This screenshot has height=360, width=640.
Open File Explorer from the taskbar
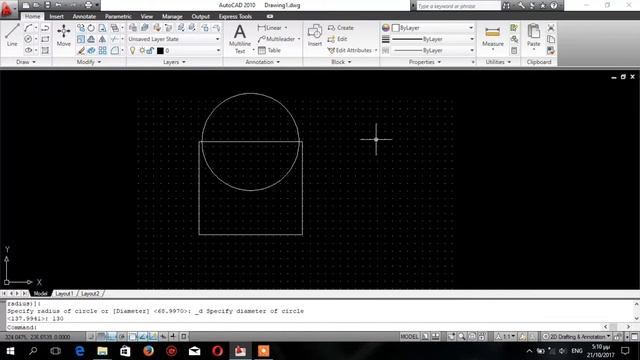pos(102,351)
